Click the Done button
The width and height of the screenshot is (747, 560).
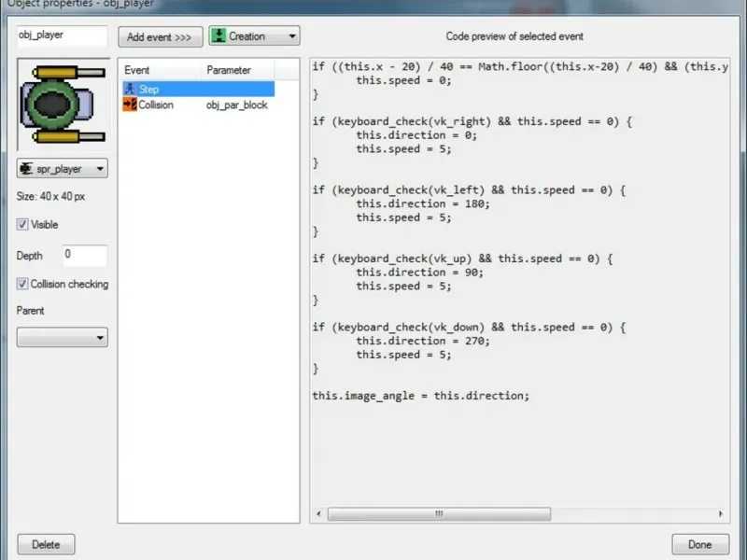click(x=700, y=544)
